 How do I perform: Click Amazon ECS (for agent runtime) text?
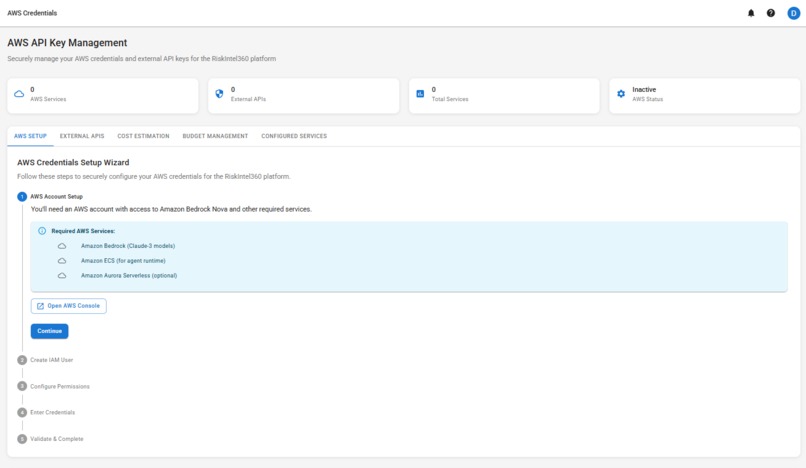[123, 261]
